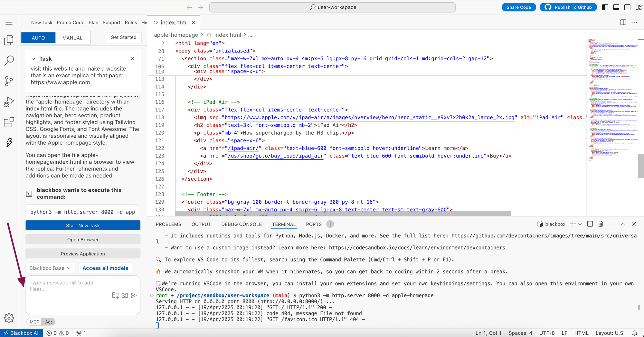Toggle the Act mode pill

point(49,322)
